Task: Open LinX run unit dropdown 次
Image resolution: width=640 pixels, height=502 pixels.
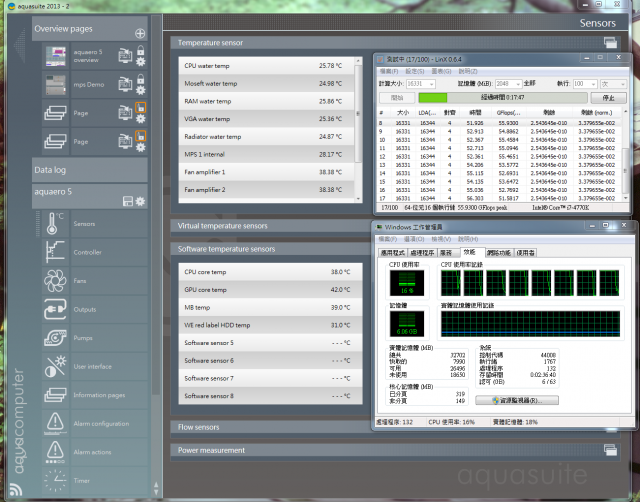Action: [613, 84]
